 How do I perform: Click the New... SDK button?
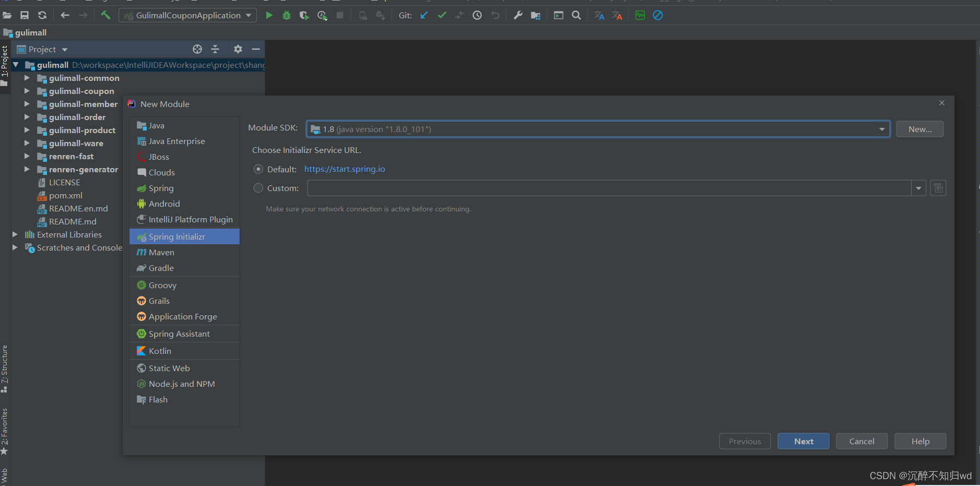[920, 129]
